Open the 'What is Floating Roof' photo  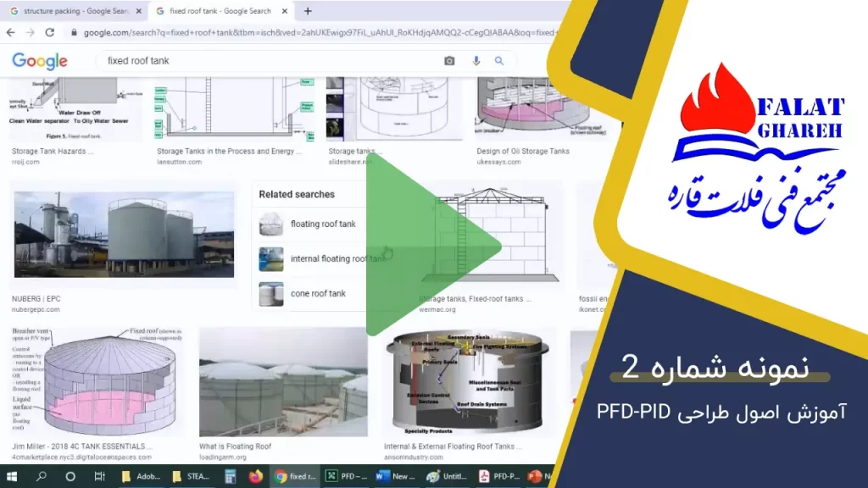pyautogui.click(x=283, y=382)
